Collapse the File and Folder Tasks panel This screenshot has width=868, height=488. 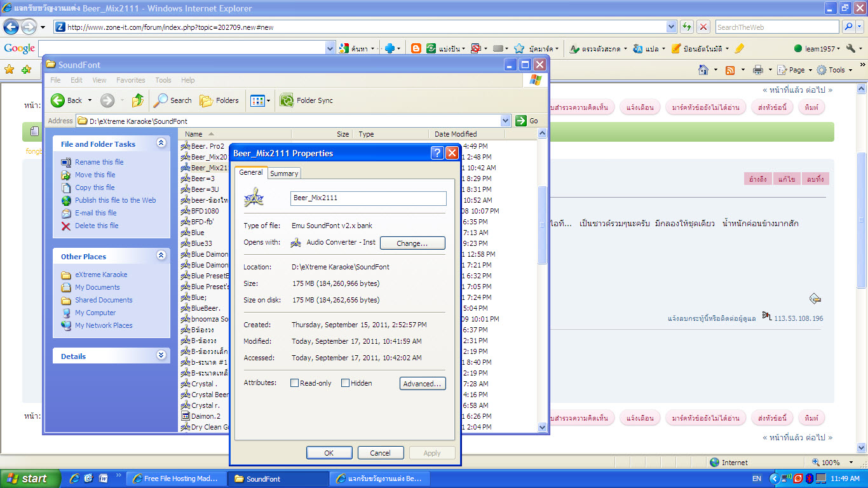[x=161, y=144]
